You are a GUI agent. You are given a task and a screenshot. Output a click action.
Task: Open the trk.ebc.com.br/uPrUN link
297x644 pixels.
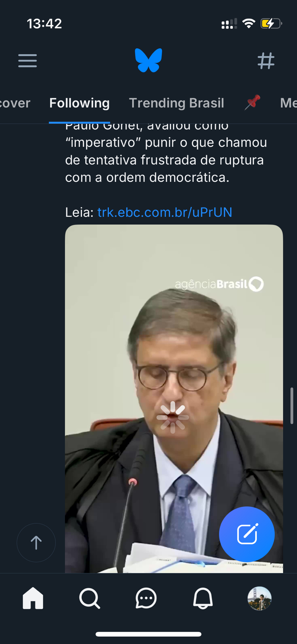point(165,213)
